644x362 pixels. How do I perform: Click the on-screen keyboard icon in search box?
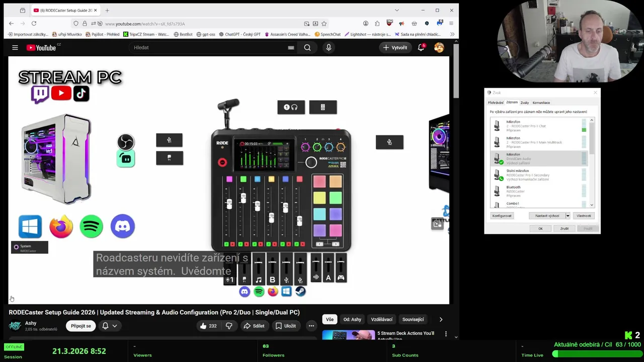coord(291,47)
